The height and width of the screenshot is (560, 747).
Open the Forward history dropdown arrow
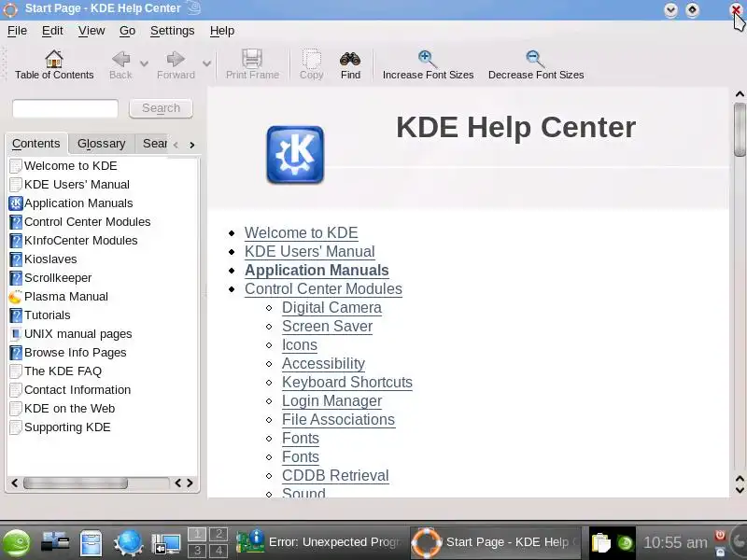[206, 63]
